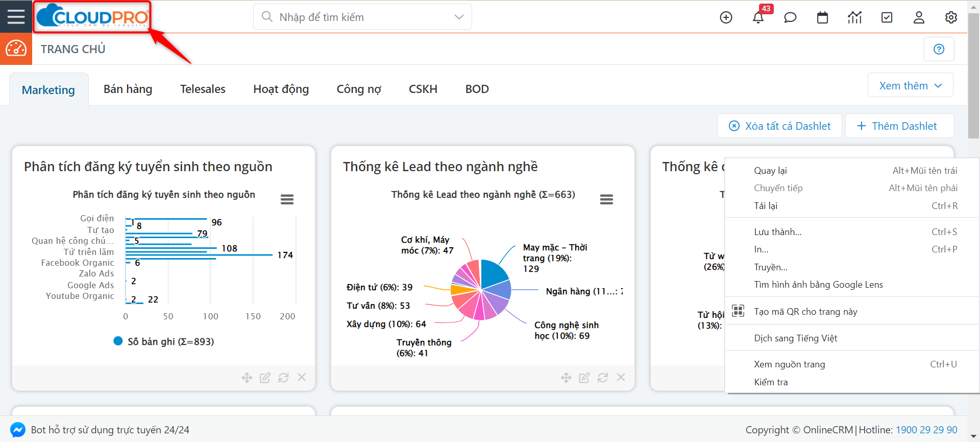Click Bot hỗ trợ sử dụng trực tuyến text
980x442 pixels.
[110, 430]
